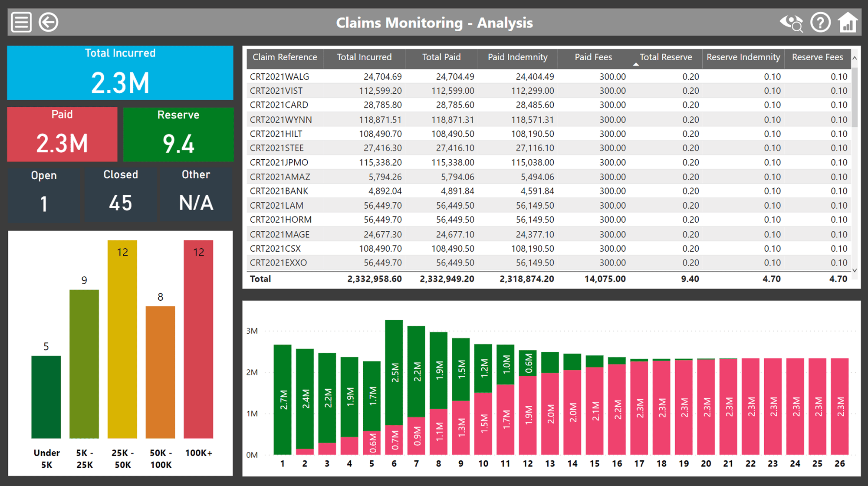Select the Closed claims card
Screen dimensions: 868x486
(121, 195)
